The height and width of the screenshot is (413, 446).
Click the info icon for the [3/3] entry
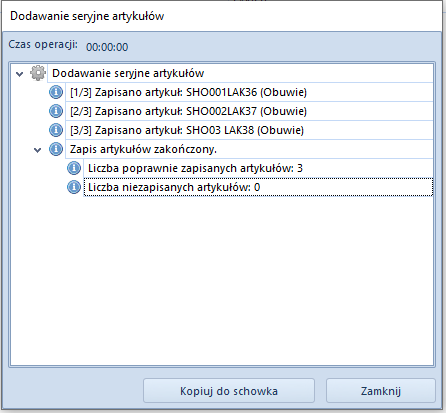coord(56,130)
